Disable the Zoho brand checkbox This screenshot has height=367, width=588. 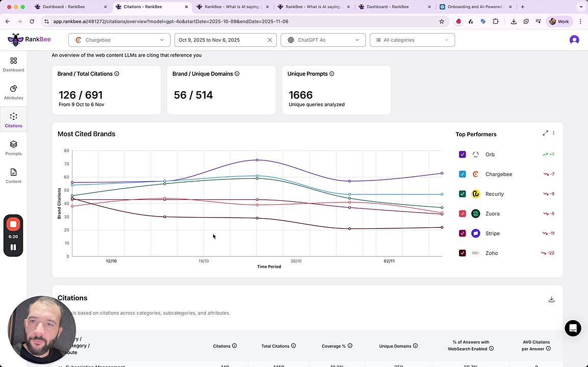(x=462, y=253)
